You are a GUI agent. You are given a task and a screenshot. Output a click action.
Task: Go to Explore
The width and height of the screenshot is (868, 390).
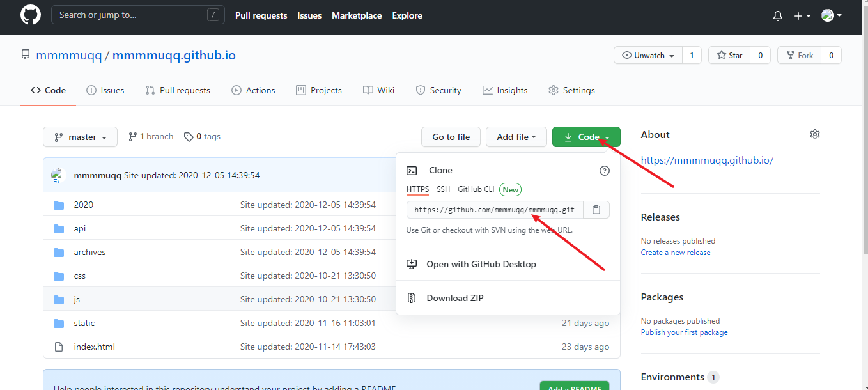click(407, 15)
